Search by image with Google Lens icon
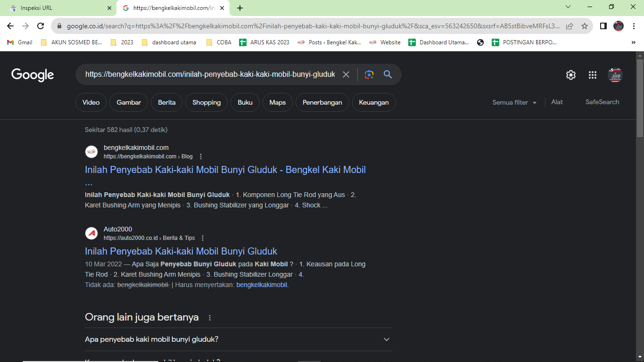The image size is (644, 362). tap(369, 74)
